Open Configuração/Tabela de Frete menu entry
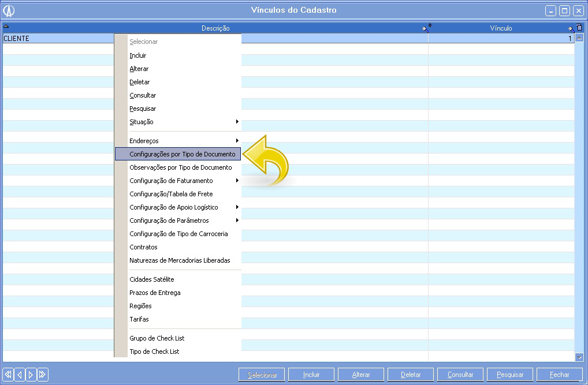Screen dimensions: 588x385 pyautogui.click(x=171, y=194)
